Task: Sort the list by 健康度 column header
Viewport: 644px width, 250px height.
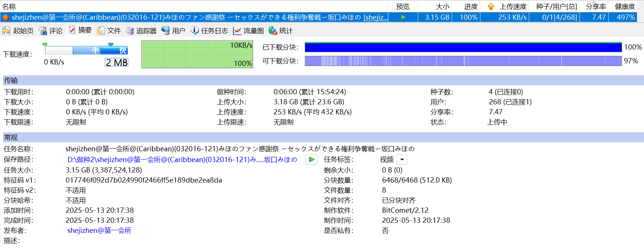Action: (x=625, y=6)
